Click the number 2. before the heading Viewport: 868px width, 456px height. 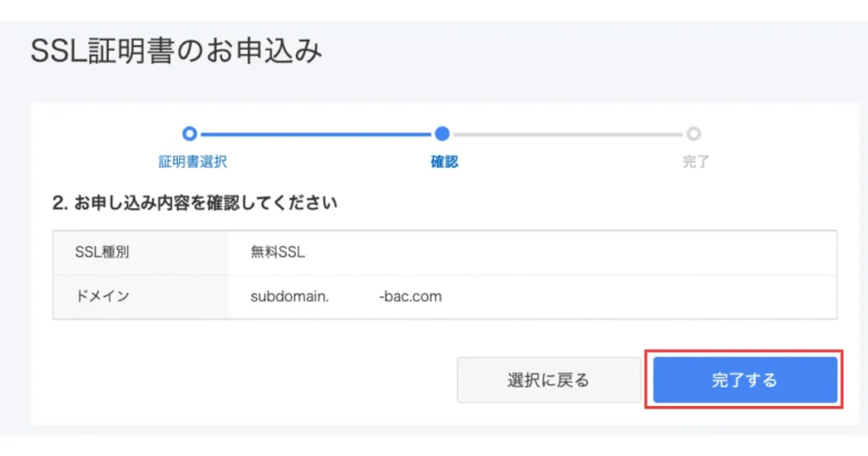60,203
